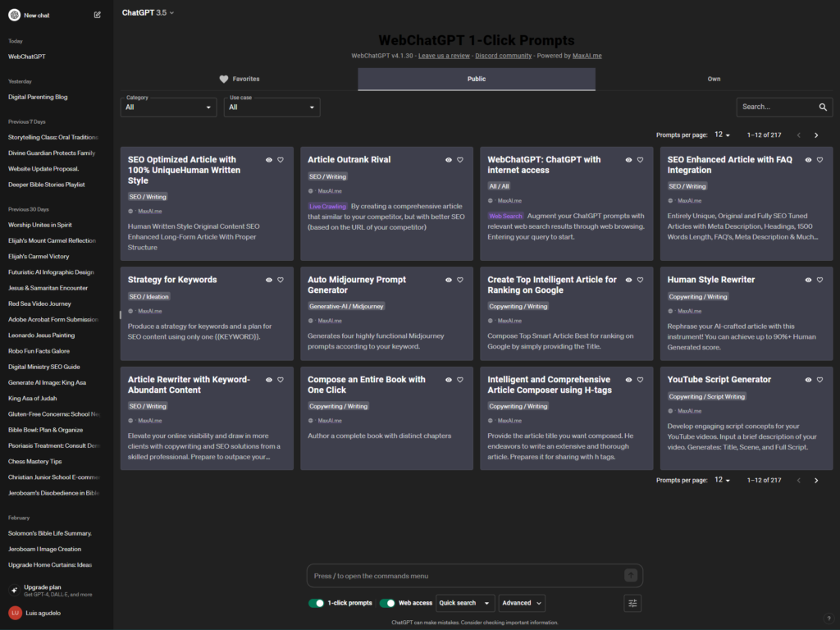Viewport: 840px width, 630px height.
Task: Expand the Use case dropdown
Action: point(272,107)
